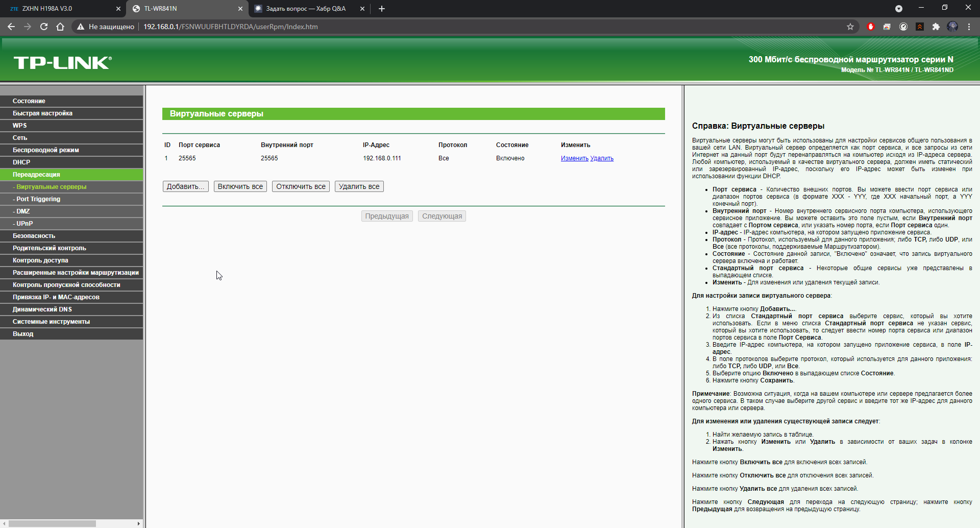Image resolution: width=980 pixels, height=528 pixels.
Task: Select Переадресация menu section
Action: click(71, 175)
